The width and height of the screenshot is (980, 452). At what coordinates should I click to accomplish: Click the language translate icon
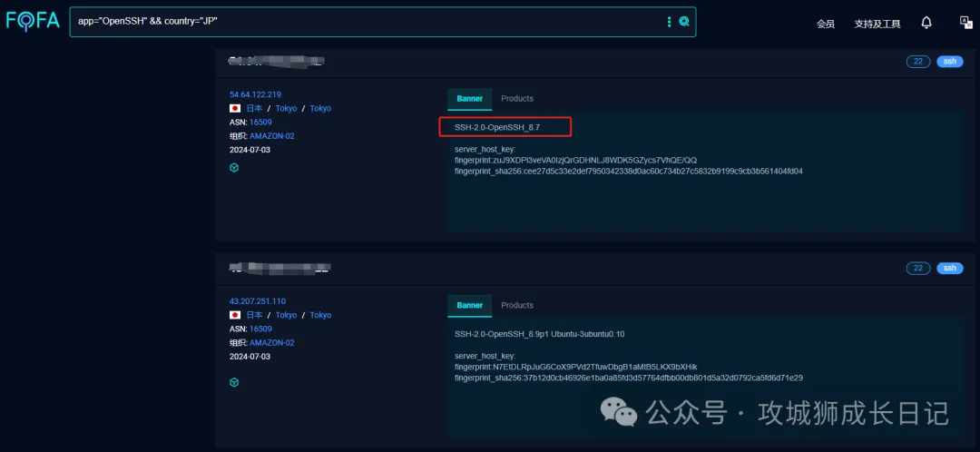(x=965, y=23)
